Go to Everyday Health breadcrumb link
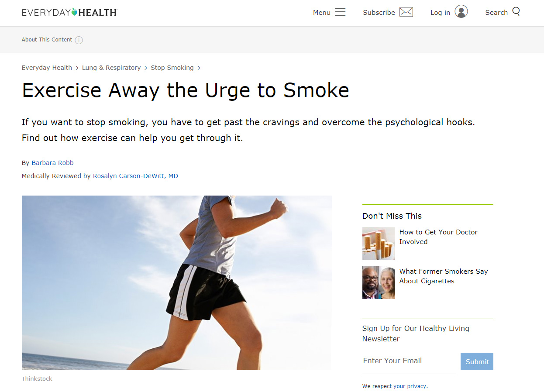This screenshot has width=544, height=392. pyautogui.click(x=47, y=68)
